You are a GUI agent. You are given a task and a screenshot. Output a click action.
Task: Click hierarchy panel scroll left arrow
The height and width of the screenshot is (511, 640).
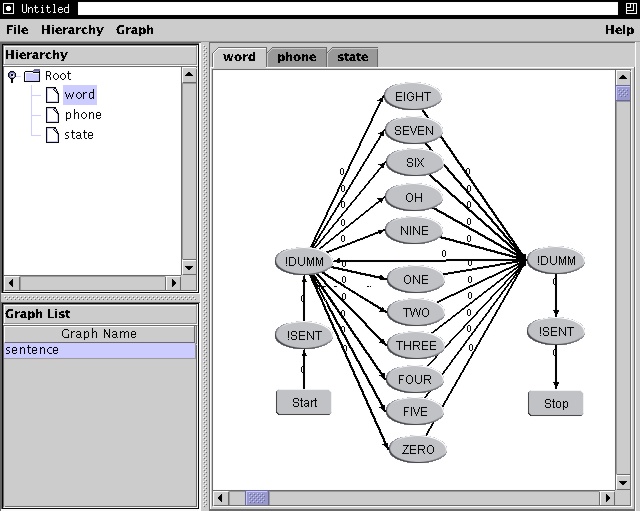[x=11, y=282]
